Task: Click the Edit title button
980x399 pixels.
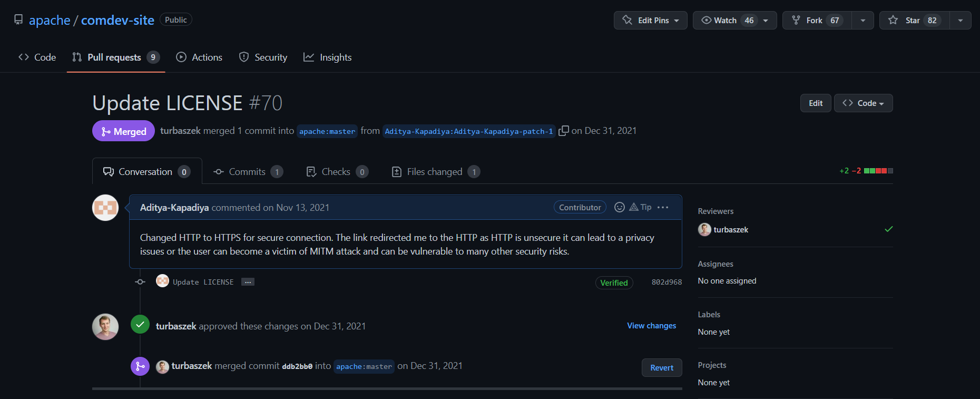Action: tap(816, 103)
